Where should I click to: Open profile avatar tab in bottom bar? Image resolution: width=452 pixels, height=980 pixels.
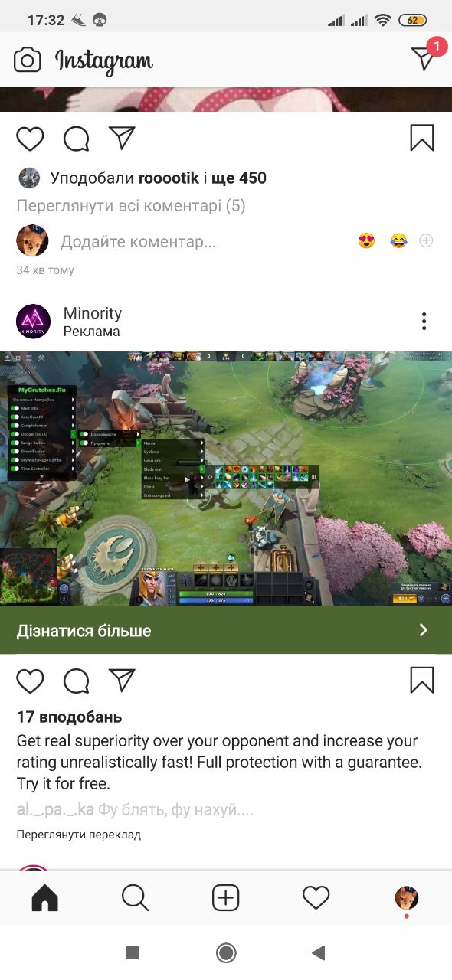pos(407,898)
